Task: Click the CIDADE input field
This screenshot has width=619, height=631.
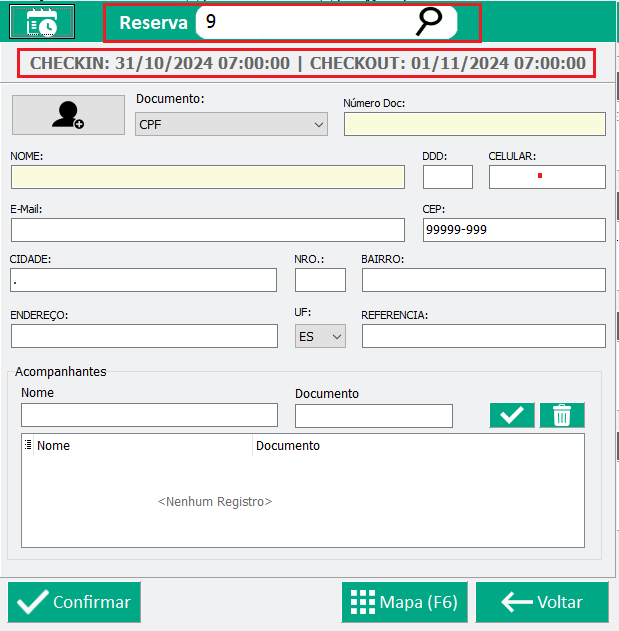Action: pyautogui.click(x=144, y=280)
